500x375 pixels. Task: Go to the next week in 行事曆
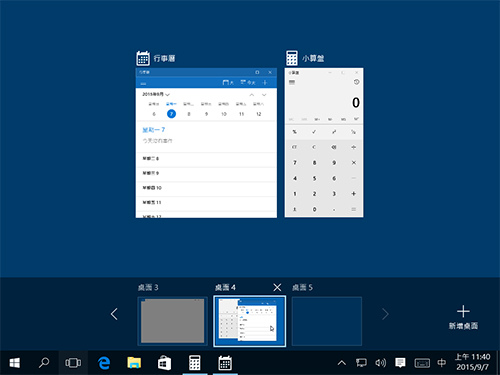[264, 95]
